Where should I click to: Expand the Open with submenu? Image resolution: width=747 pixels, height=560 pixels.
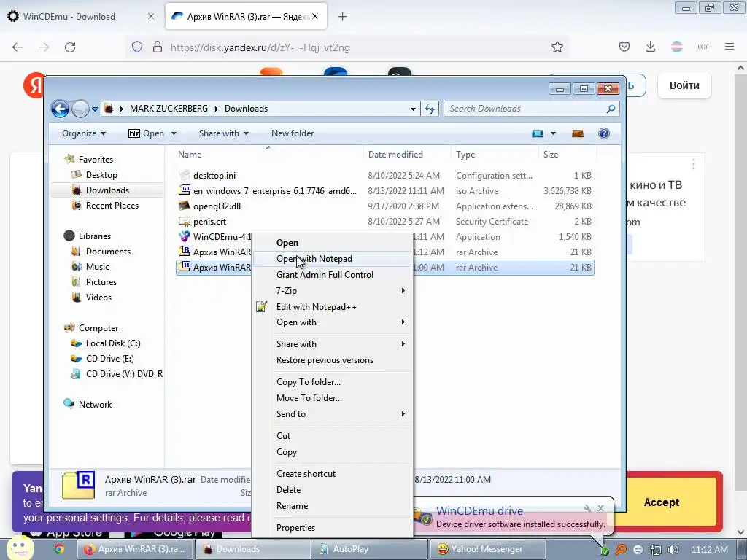332,322
